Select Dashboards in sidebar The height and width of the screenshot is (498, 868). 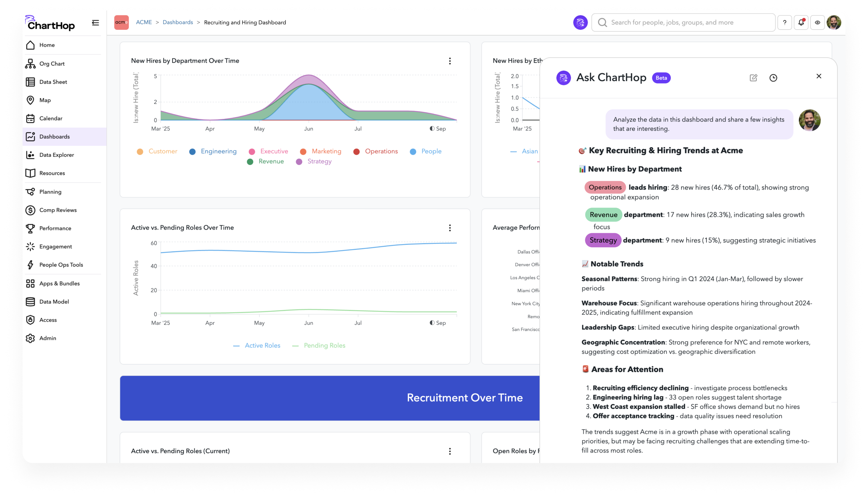[65, 137]
